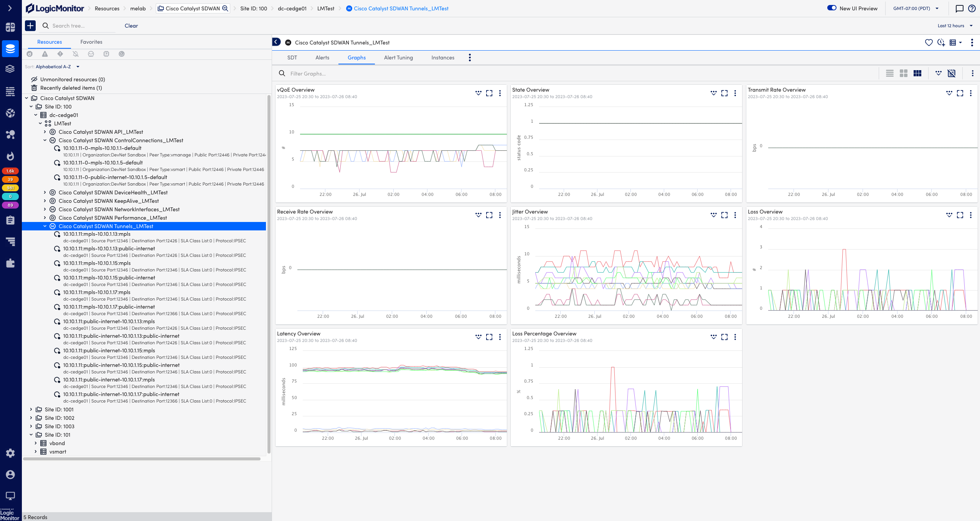This screenshot has width=980, height=521.
Task: Open the schedule SDT clock-plus icon
Action: (x=941, y=43)
